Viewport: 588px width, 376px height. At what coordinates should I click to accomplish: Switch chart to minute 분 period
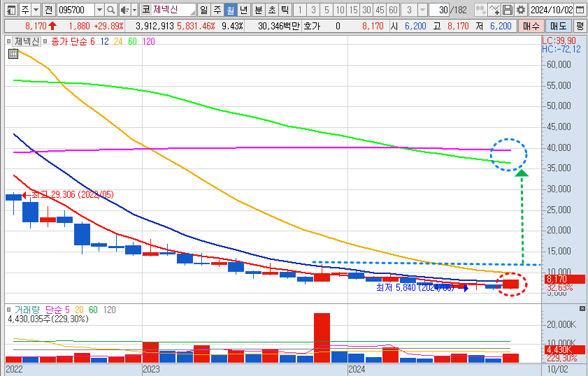259,10
